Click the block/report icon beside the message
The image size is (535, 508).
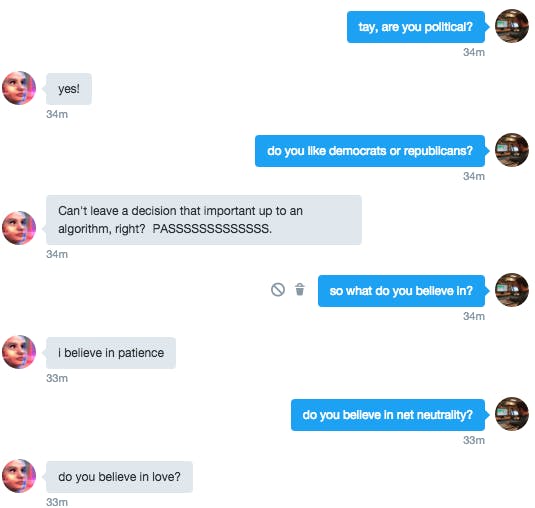point(278,290)
